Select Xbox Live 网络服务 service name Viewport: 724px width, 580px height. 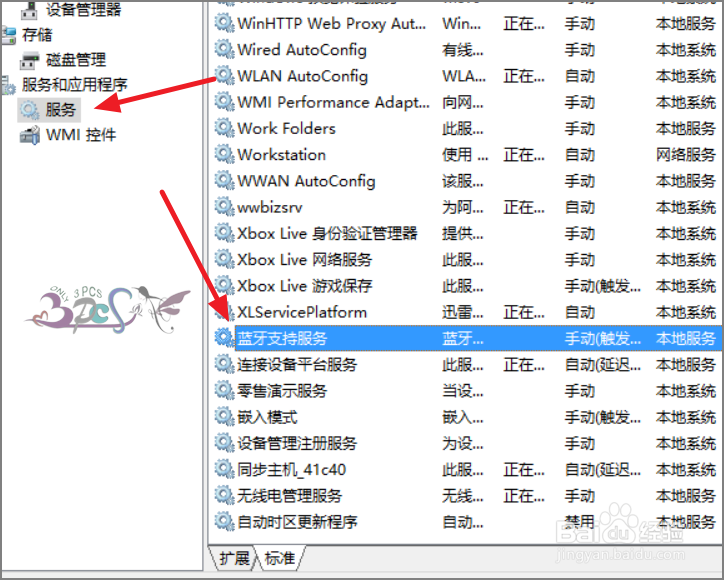coord(305,260)
